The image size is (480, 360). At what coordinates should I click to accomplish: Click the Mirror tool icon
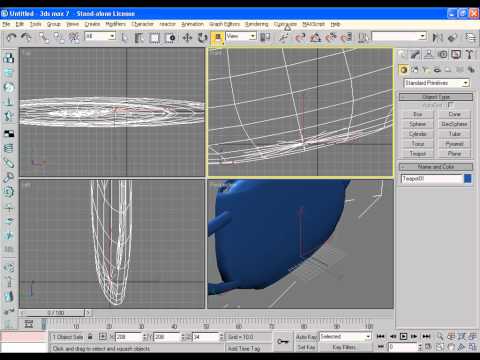tap(437, 37)
